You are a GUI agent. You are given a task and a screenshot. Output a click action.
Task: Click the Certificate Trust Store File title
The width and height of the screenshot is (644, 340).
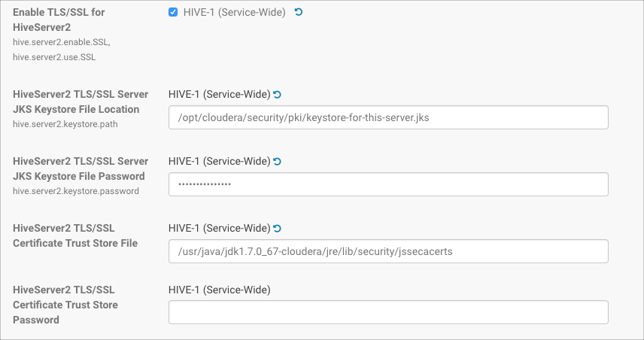pyautogui.click(x=75, y=235)
